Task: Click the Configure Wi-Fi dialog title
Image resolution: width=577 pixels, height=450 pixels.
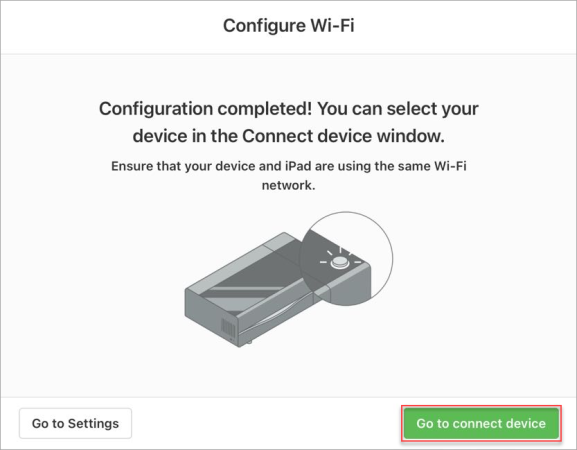Action: click(288, 26)
